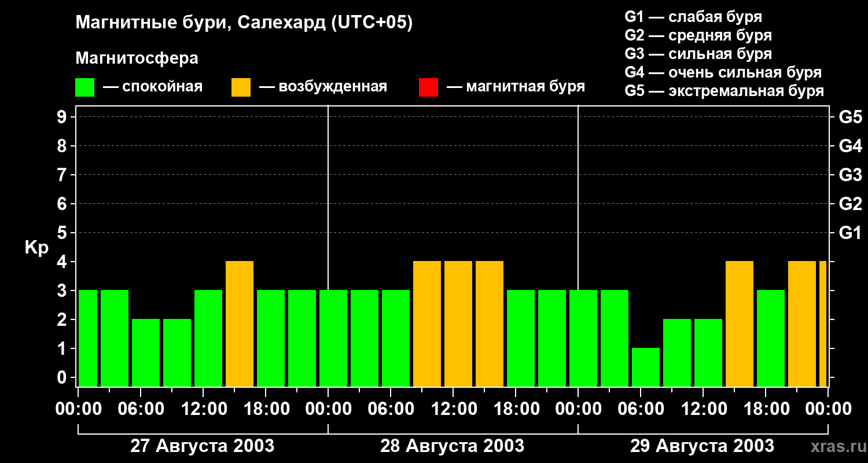
Task: Click the '18:00' time label for 27 August
Action: tap(266, 409)
